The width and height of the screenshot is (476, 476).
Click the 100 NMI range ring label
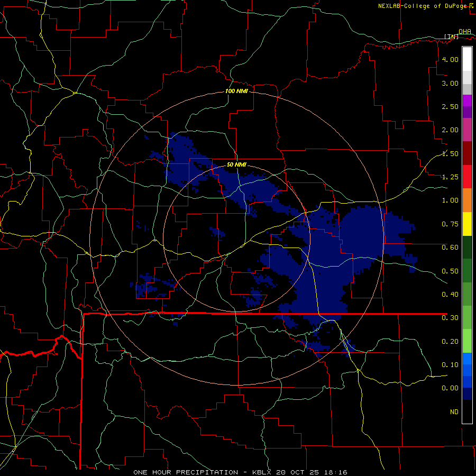click(x=236, y=91)
